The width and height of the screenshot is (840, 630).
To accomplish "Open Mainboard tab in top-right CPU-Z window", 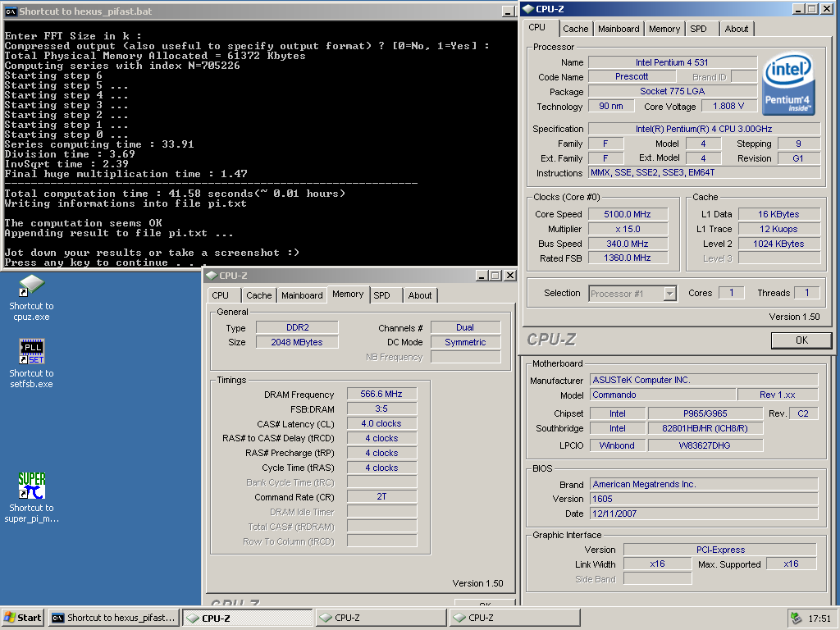I will tap(619, 29).
